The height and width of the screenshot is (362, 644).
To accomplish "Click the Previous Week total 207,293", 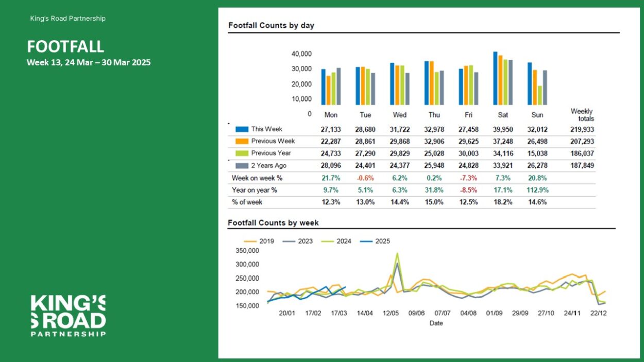I will (x=582, y=142).
